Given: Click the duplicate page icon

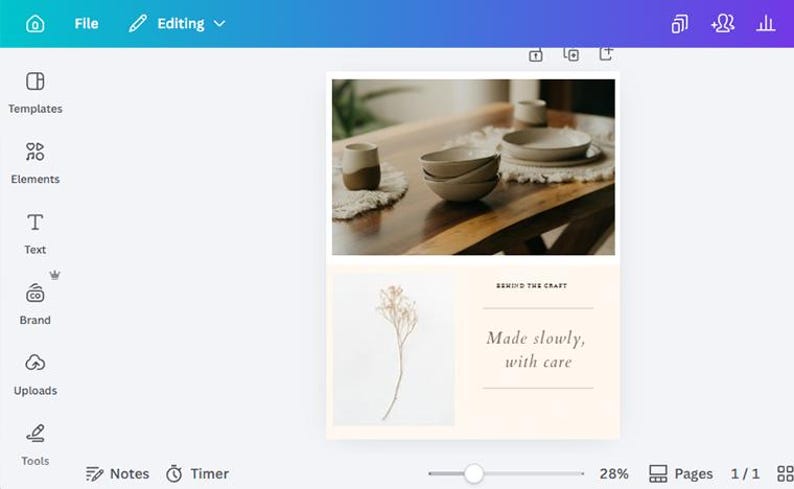Looking at the screenshot, I should click(571, 54).
